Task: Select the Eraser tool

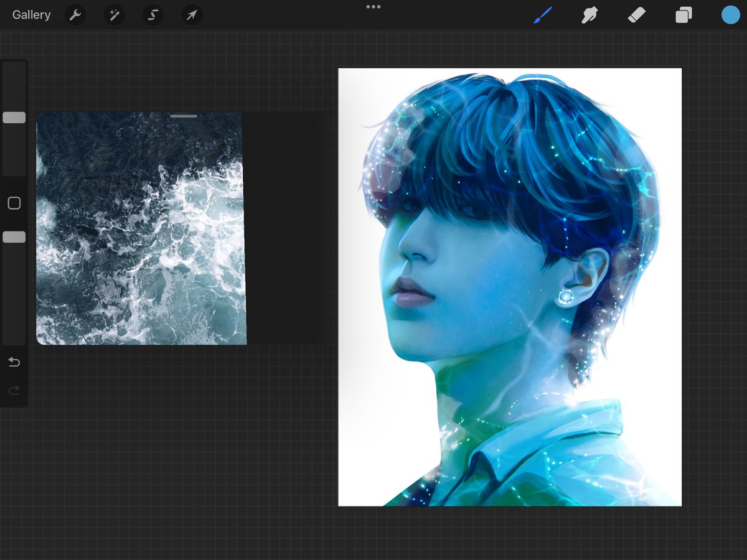Action: [637, 15]
